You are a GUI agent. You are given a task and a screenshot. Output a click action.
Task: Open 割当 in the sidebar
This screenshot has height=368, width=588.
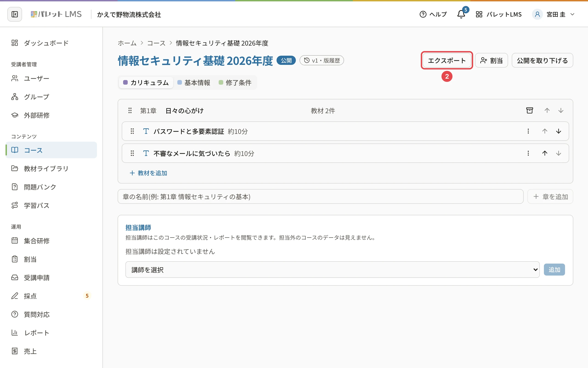point(51,259)
